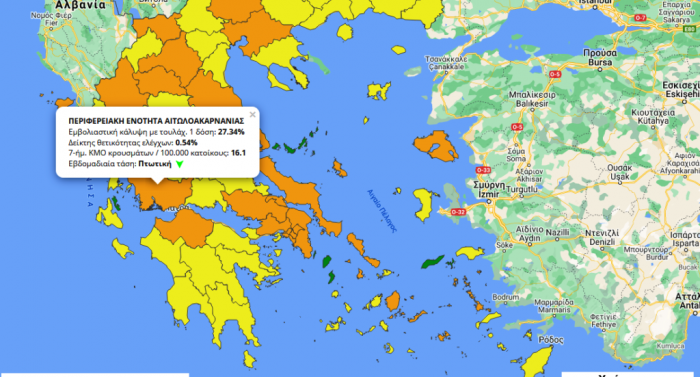Select the yellow Zakynthos island region
Screen dimensions: 700x377
121,249
